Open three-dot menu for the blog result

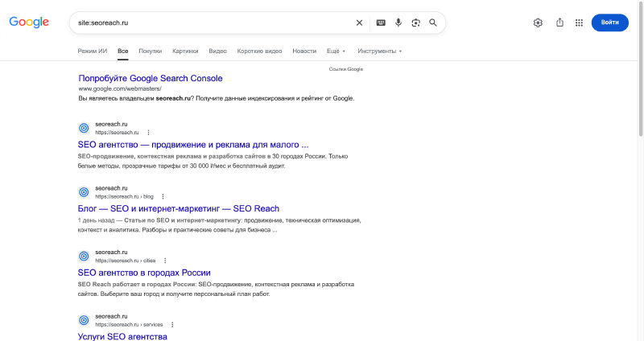[x=163, y=196]
